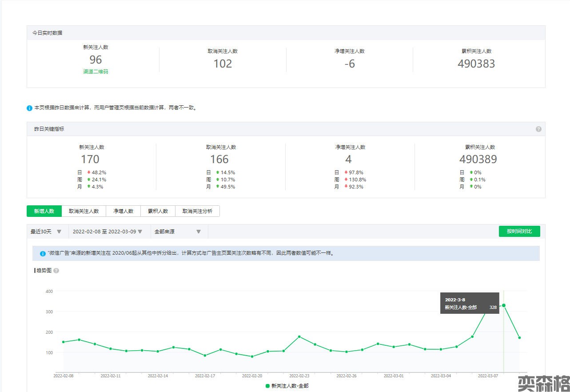Click the red arrow beside 130.8%
The image size is (570, 392).
(346, 180)
